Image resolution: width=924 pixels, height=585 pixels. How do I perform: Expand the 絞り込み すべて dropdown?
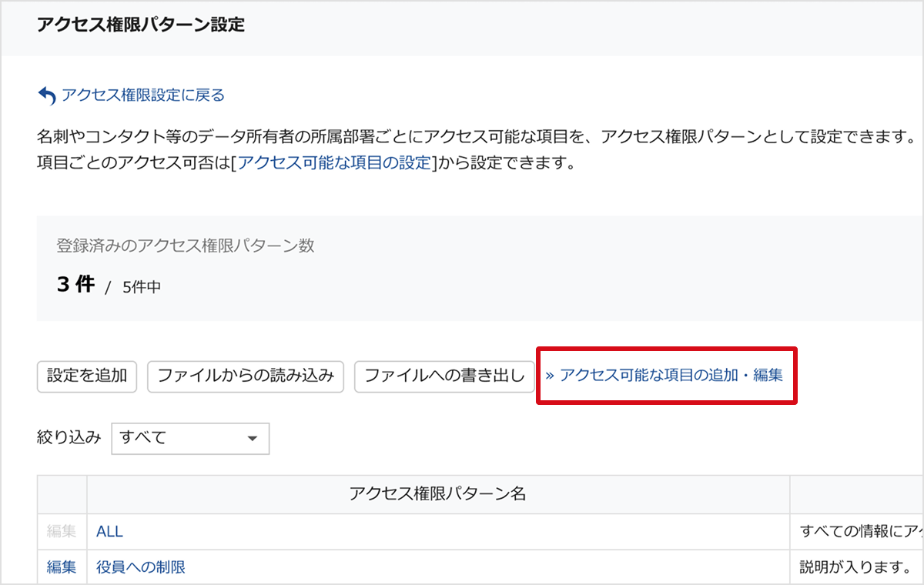click(x=190, y=438)
